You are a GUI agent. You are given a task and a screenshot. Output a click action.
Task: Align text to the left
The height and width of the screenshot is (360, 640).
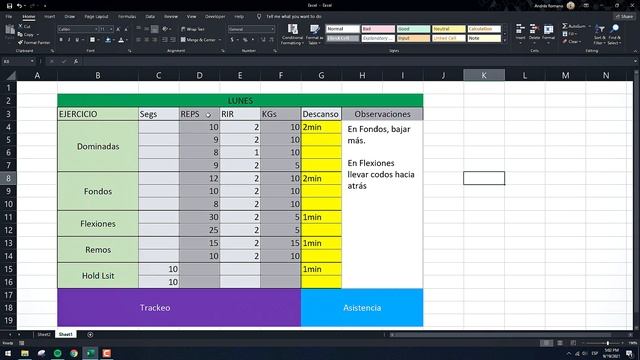pos(138,40)
